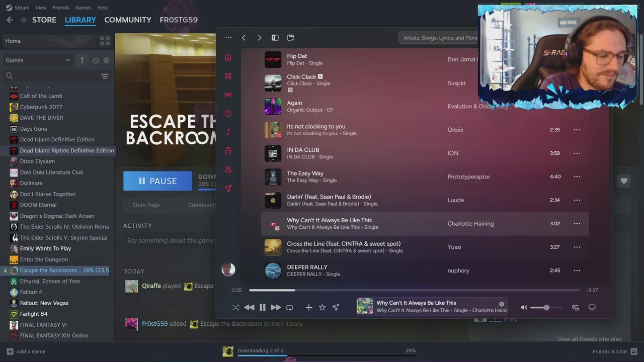Pause the currently playing song
Image resolution: width=644 pixels, height=362 pixels.
pyautogui.click(x=262, y=307)
